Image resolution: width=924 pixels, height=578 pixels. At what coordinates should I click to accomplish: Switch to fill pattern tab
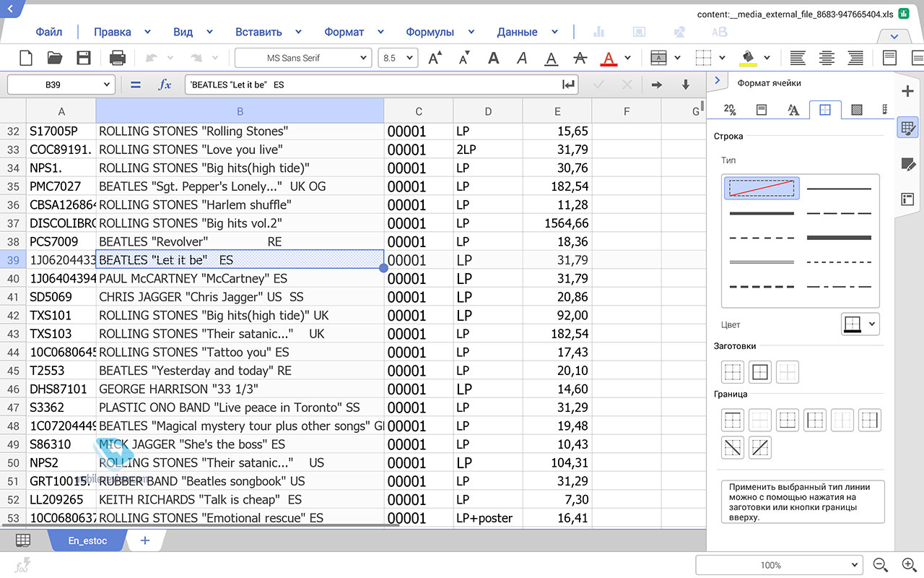(857, 110)
